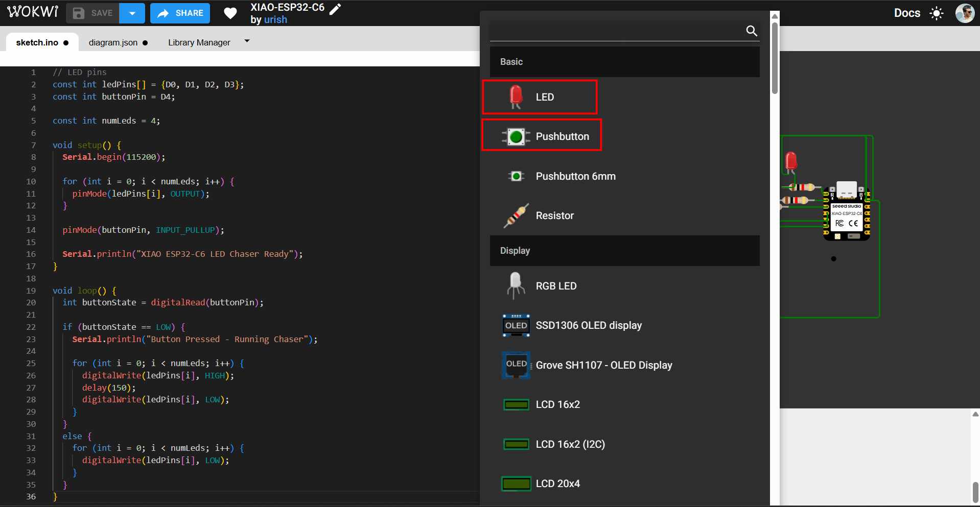Click the else keyword on line 31

pos(72,436)
